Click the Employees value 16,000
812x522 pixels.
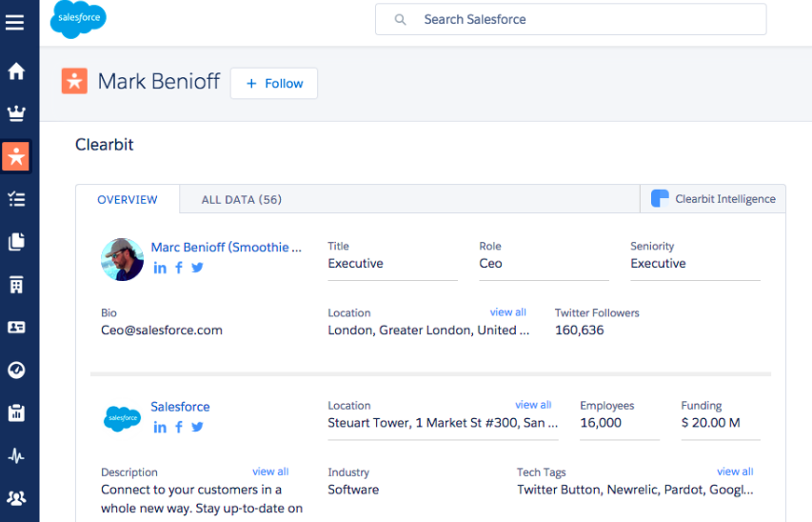[x=601, y=423]
